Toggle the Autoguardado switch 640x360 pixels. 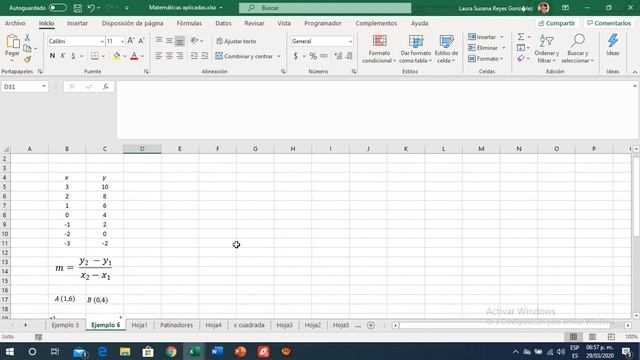pos(58,8)
